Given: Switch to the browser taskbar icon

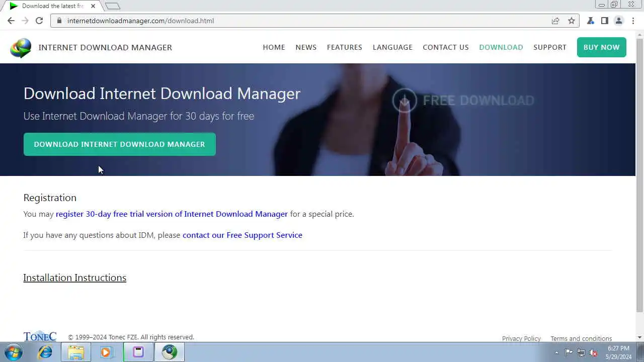Looking at the screenshot, I should pyautogui.click(x=170, y=352).
